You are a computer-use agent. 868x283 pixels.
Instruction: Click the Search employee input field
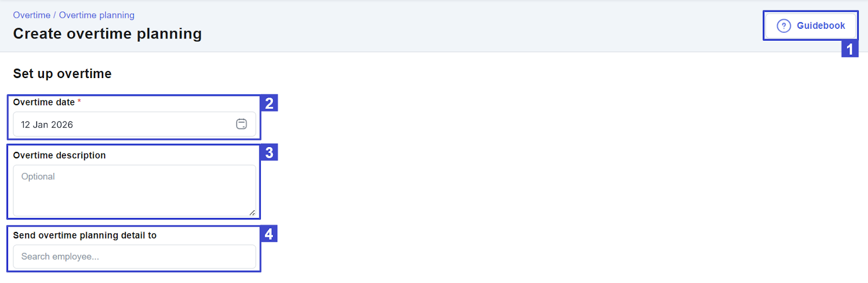pyautogui.click(x=135, y=256)
